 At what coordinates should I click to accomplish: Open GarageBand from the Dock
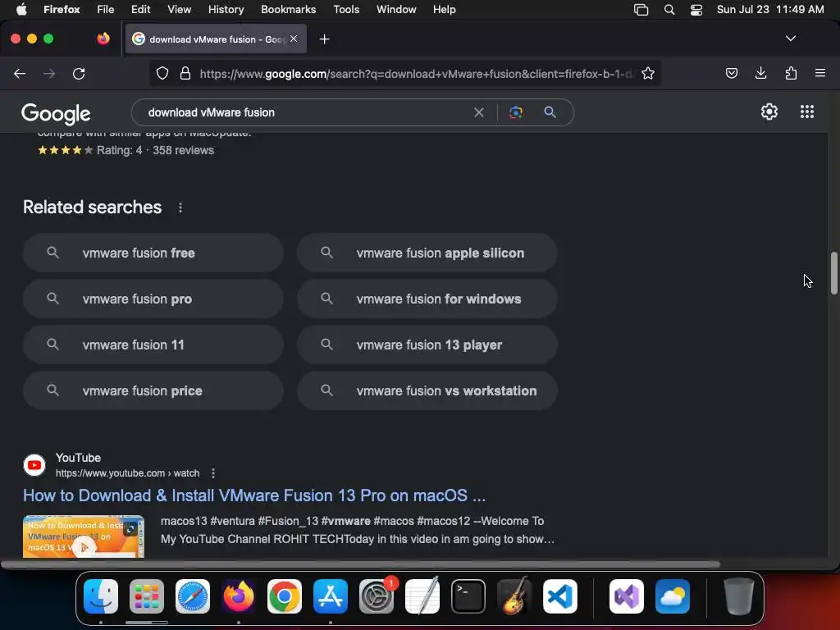tap(514, 596)
